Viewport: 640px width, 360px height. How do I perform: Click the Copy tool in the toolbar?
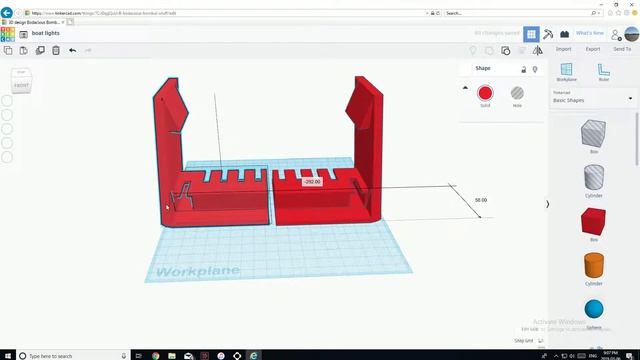(8, 50)
